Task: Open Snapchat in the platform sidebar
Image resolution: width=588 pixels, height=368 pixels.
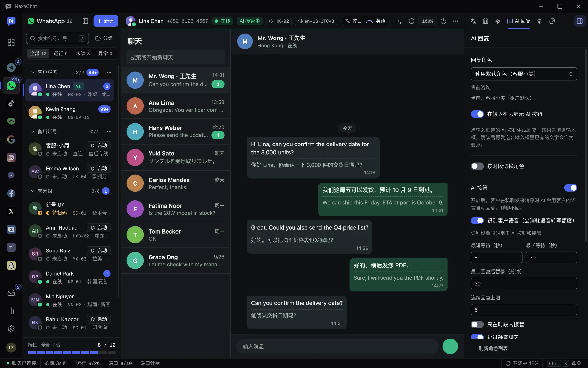Action: tap(11, 265)
